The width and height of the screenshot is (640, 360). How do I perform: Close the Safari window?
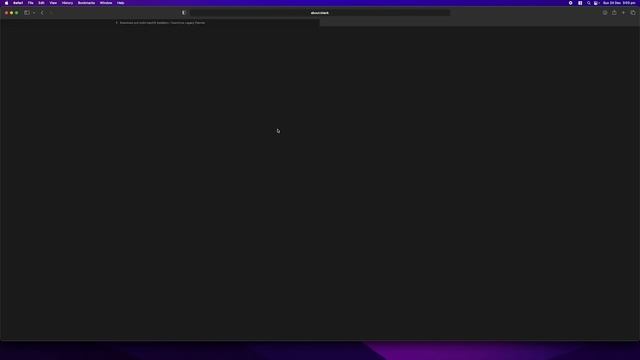click(x=6, y=13)
